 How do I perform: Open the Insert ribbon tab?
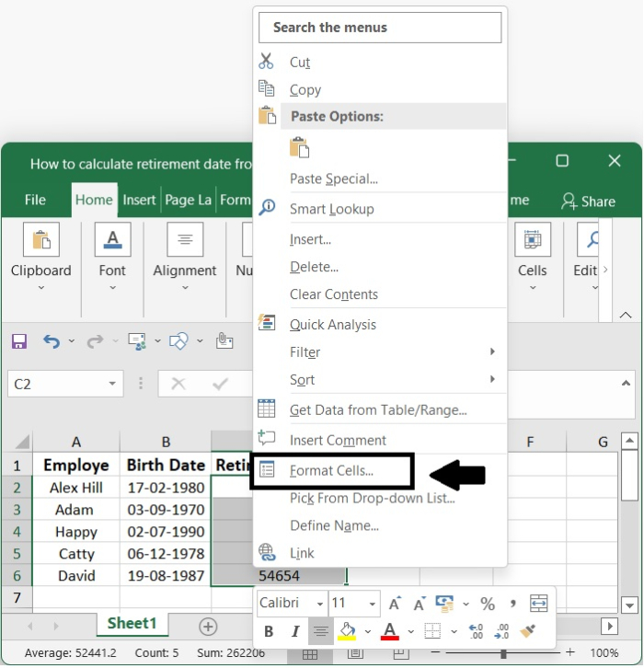[139, 200]
